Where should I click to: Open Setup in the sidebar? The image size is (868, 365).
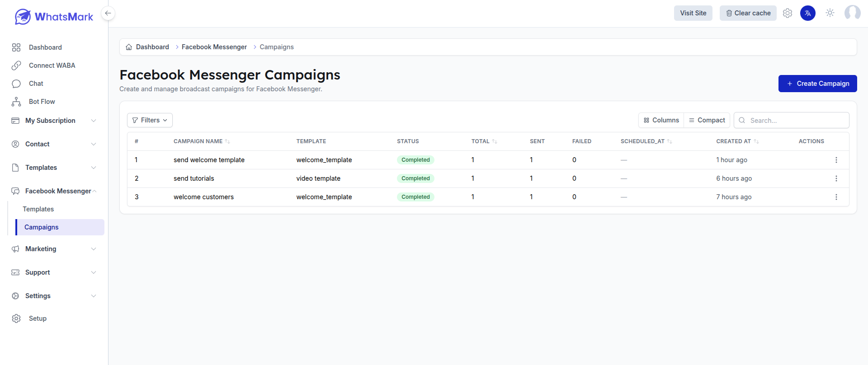[x=38, y=318]
